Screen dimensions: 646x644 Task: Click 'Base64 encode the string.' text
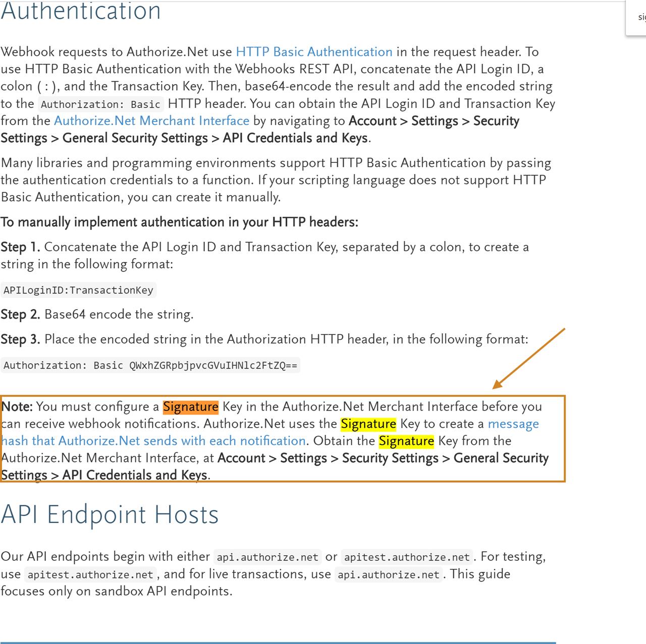tap(119, 315)
